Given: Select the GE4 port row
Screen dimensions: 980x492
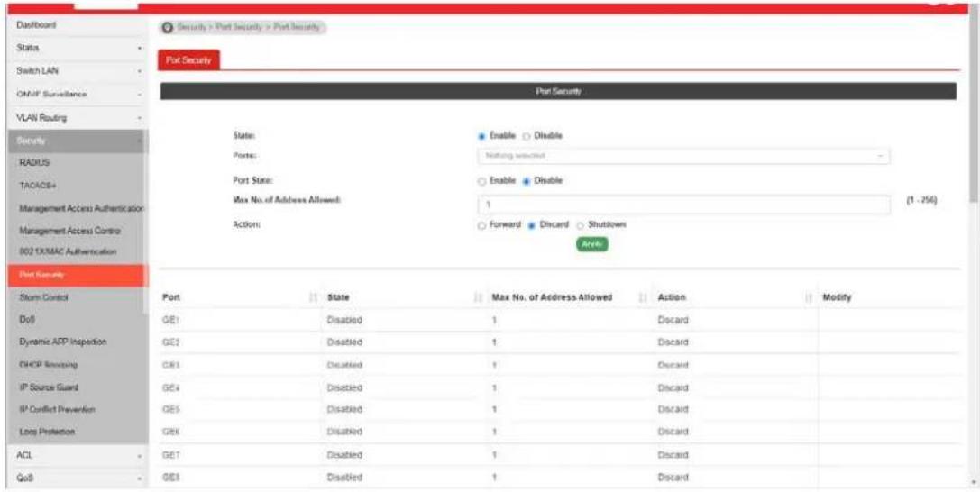Looking at the screenshot, I should click(560, 387).
